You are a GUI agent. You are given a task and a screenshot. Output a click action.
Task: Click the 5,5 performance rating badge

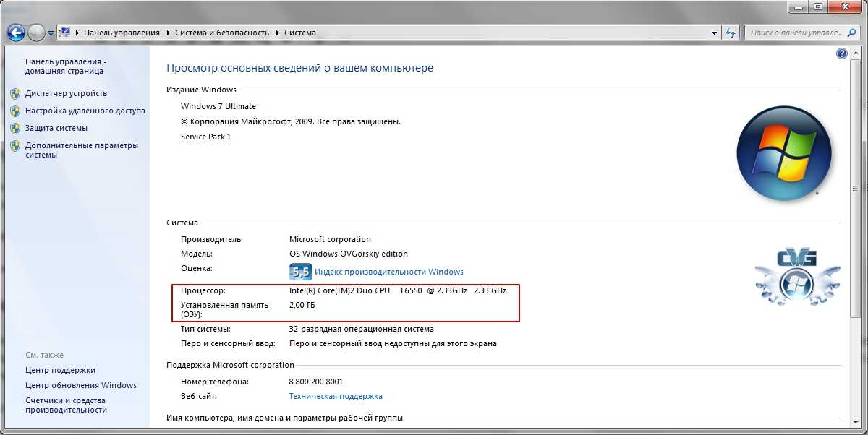[x=300, y=272]
